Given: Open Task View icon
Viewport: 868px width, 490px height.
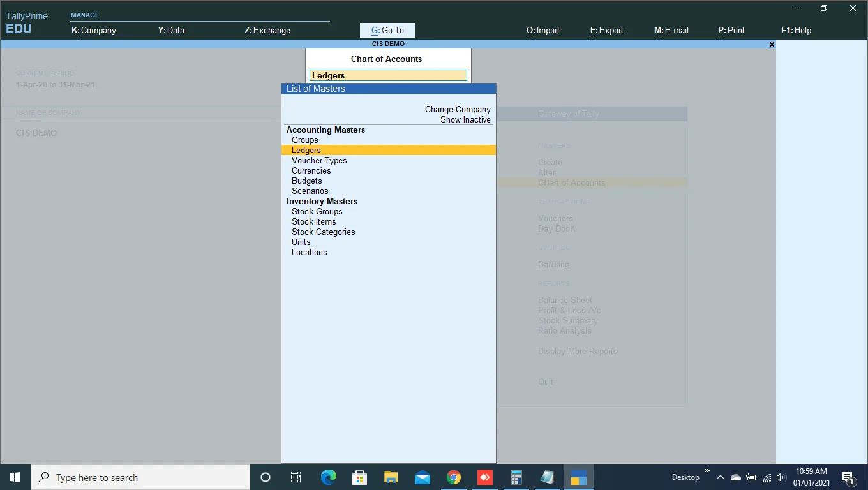Looking at the screenshot, I should 296,477.
